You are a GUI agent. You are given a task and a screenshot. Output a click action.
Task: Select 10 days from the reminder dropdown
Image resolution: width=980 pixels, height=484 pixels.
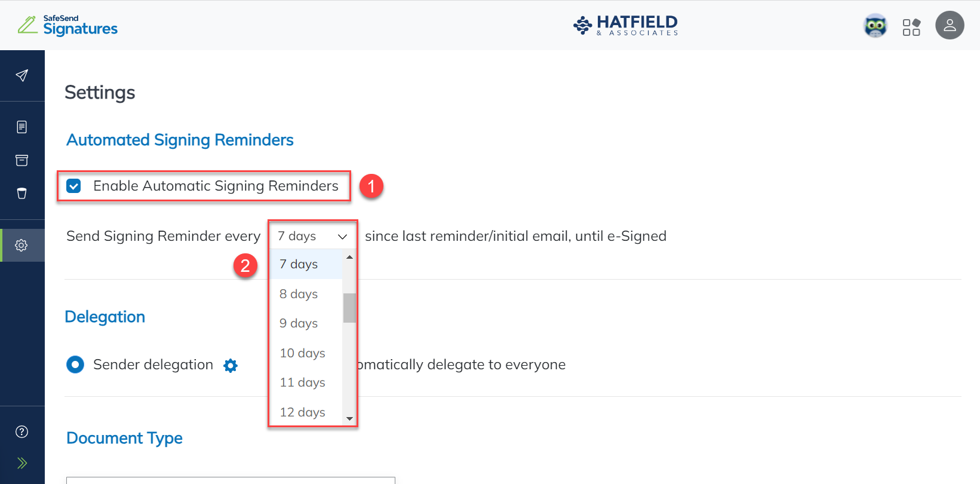302,353
